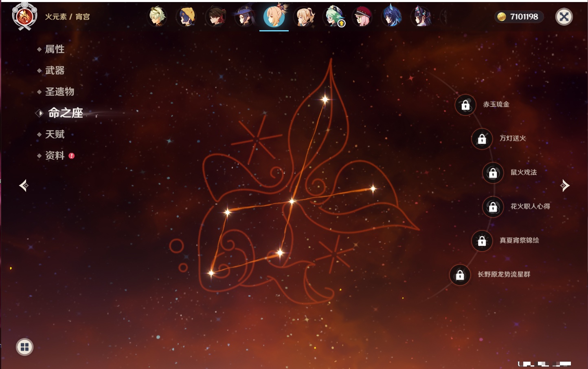The width and height of the screenshot is (588, 369).
Task: Go to previous character with left arrow
Action: 24,186
